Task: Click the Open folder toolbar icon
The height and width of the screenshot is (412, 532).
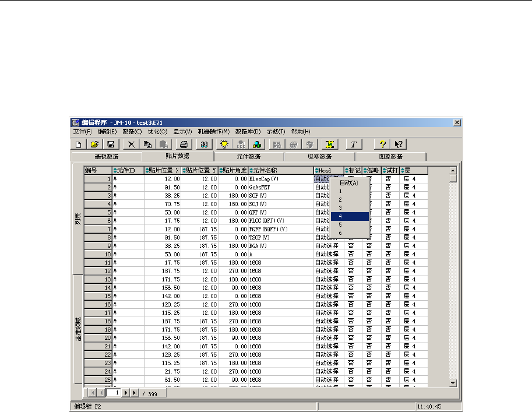Action: tap(94, 145)
